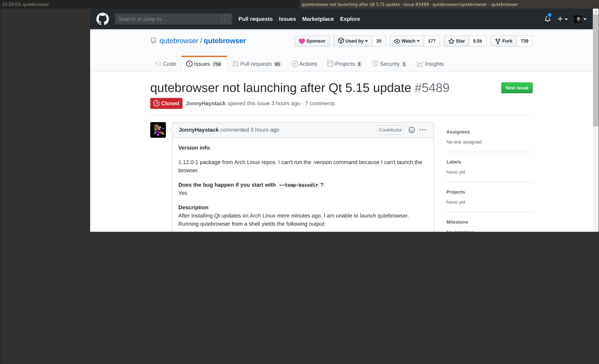
Task: Open JonnyHaystack's profile link
Action: 205,103
